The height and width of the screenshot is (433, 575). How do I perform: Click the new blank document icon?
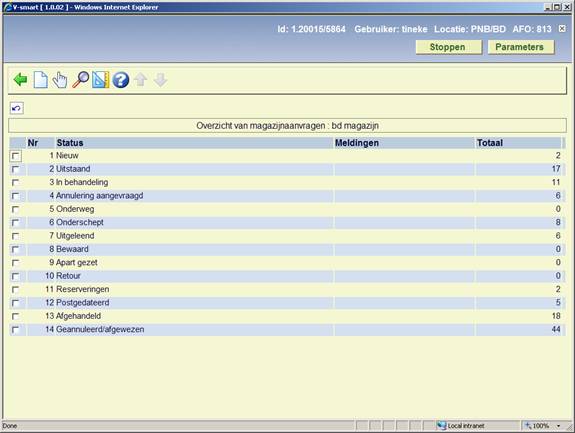point(40,80)
